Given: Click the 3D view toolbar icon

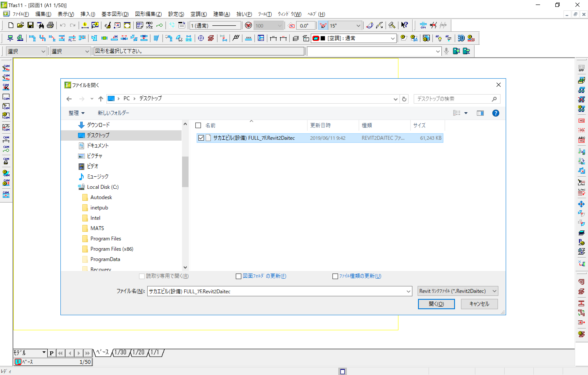Looking at the screenshot, I should 461,38.
